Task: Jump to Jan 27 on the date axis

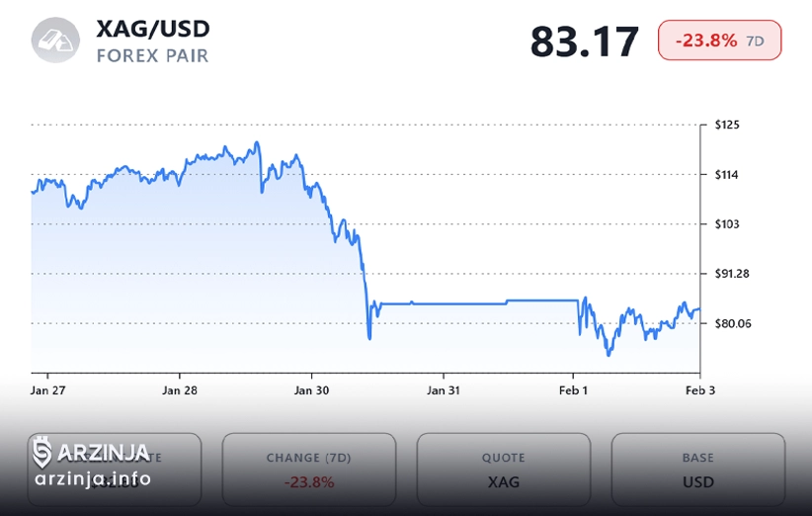Action: click(48, 390)
